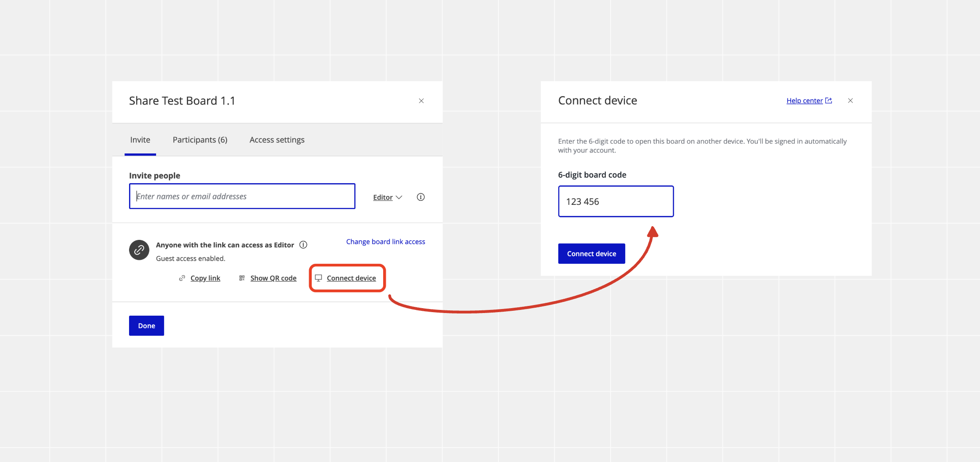The height and width of the screenshot is (462, 980).
Task: Click the info icon beside link access text
Action: pos(303,245)
